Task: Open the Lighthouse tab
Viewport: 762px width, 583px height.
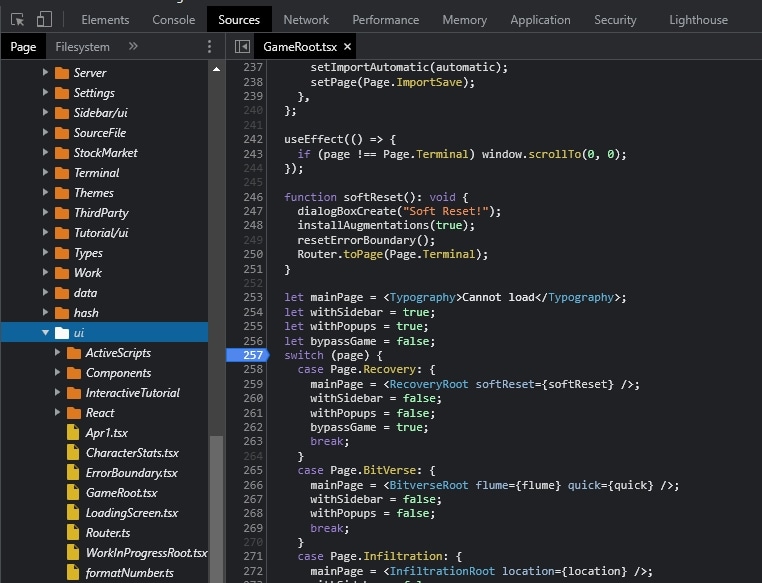Action: point(698,20)
